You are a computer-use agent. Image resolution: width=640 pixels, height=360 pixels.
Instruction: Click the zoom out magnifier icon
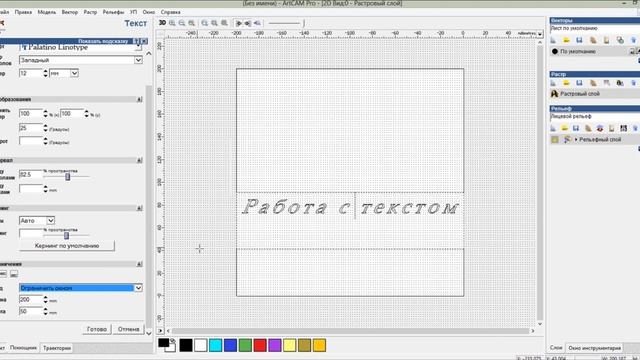(182, 23)
